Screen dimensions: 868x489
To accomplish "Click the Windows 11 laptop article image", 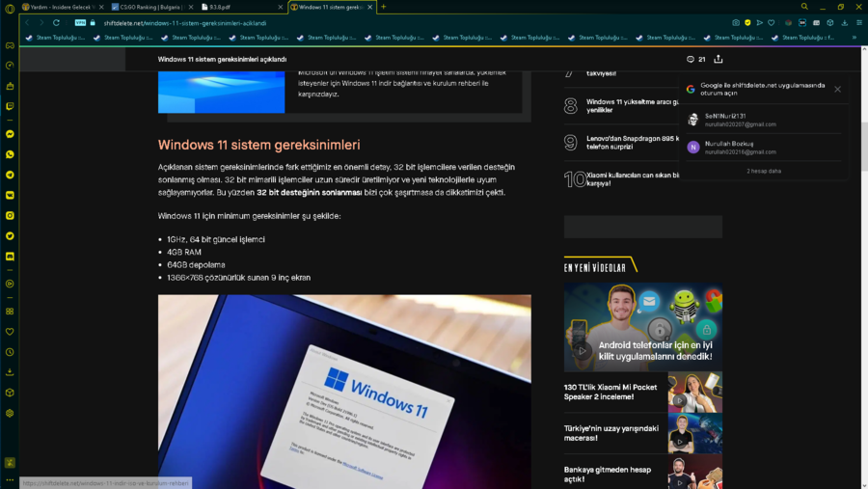I will pyautogui.click(x=344, y=392).
